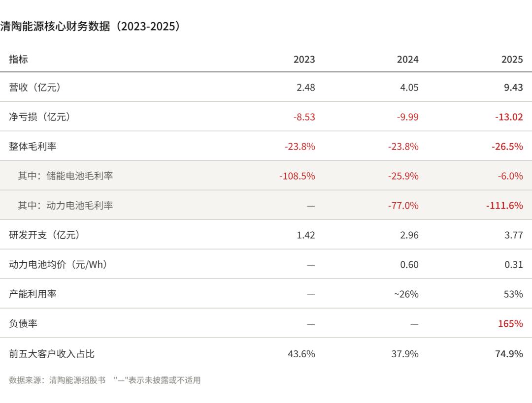Viewport: 532px width, 403px height.
Task: Select the 2023 column header
Action: tap(304, 60)
